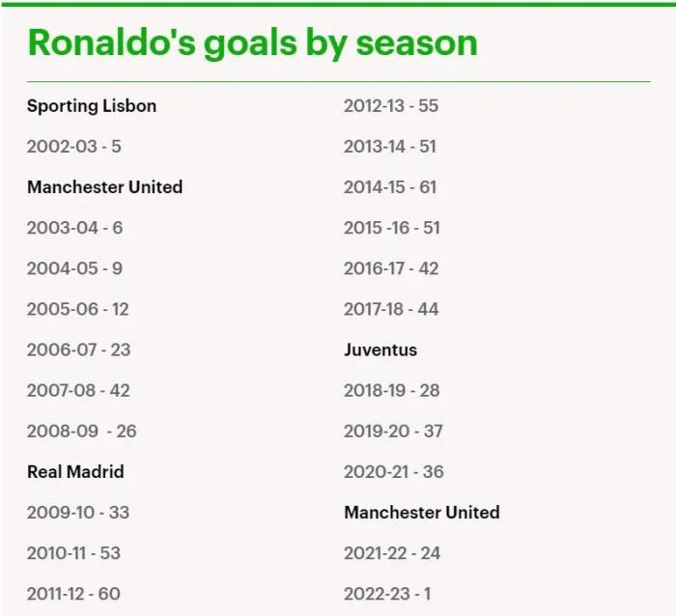Click the 2012-13 season row
Image resolution: width=676 pixels, height=616 pixels.
[391, 106]
